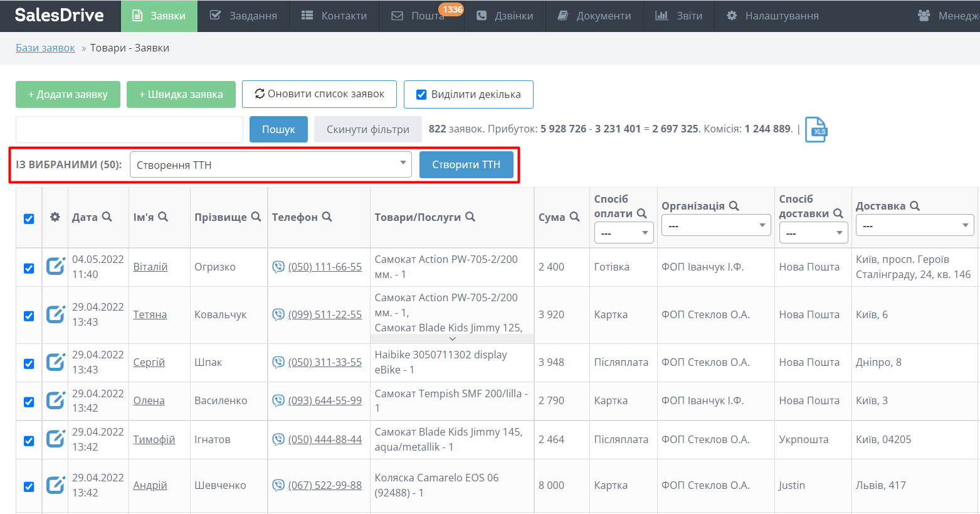Expand the Організація filter dropdown
This screenshot has width=980, height=514.
(x=715, y=225)
